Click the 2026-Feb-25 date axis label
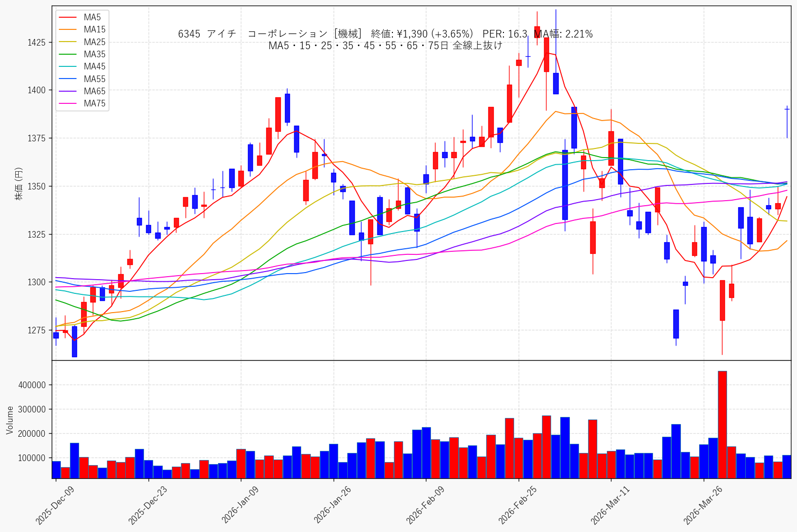 [518, 505]
